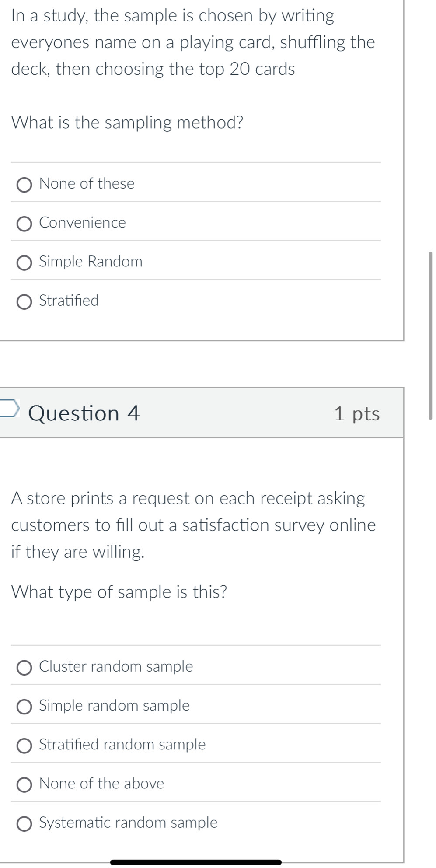Click 'What is the sampling method?' text
The width and height of the screenshot is (436, 868).
tap(127, 122)
